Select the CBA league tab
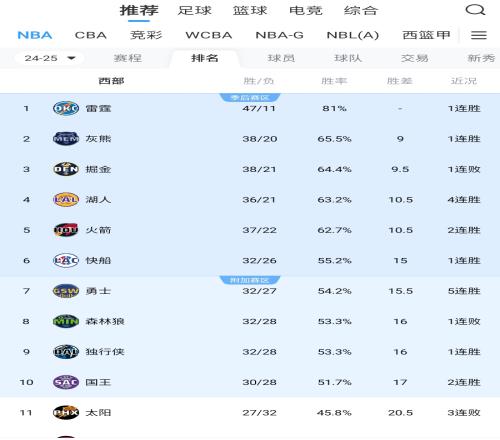The height and width of the screenshot is (440, 500). 91,35
